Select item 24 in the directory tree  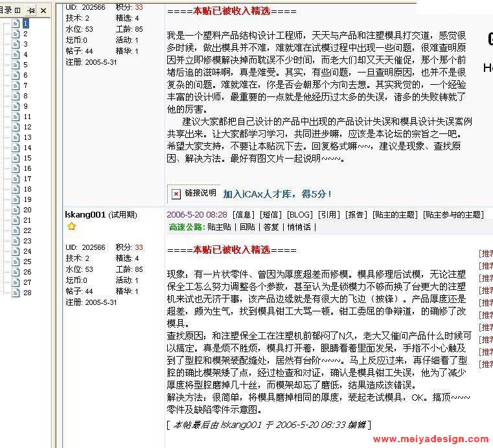coord(27,251)
